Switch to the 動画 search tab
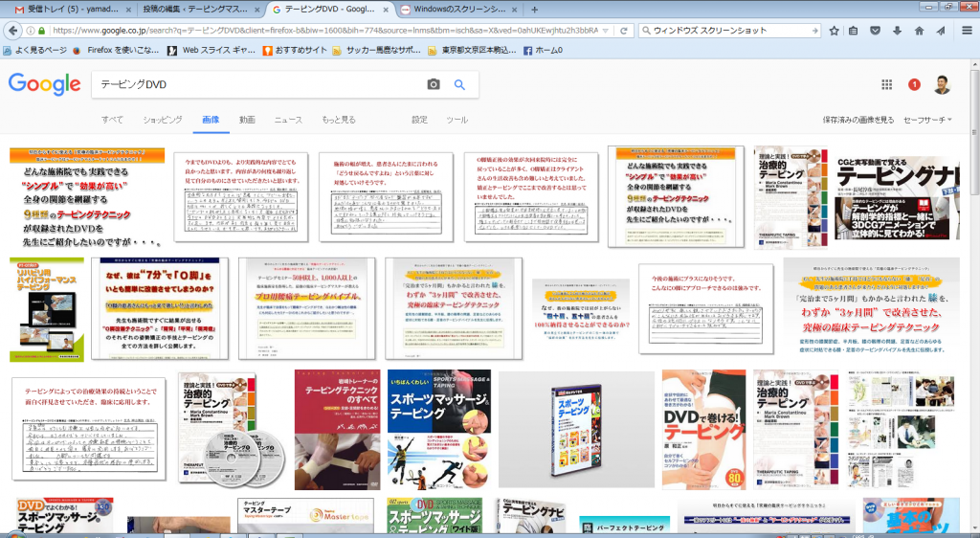 [247, 120]
